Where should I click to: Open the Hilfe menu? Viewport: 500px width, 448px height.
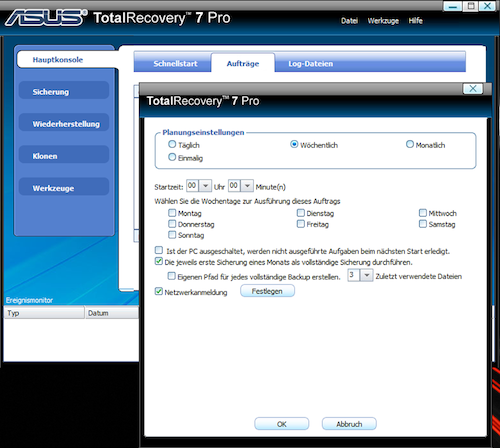tap(416, 21)
